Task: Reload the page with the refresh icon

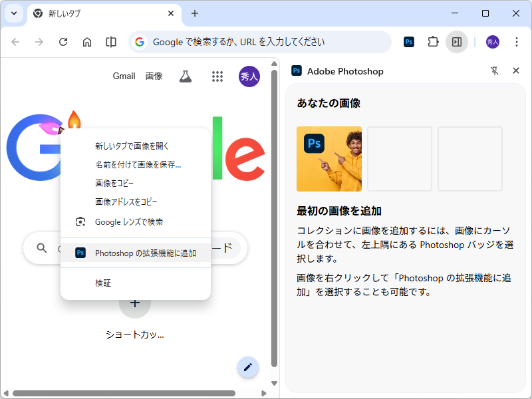Action: click(63, 41)
